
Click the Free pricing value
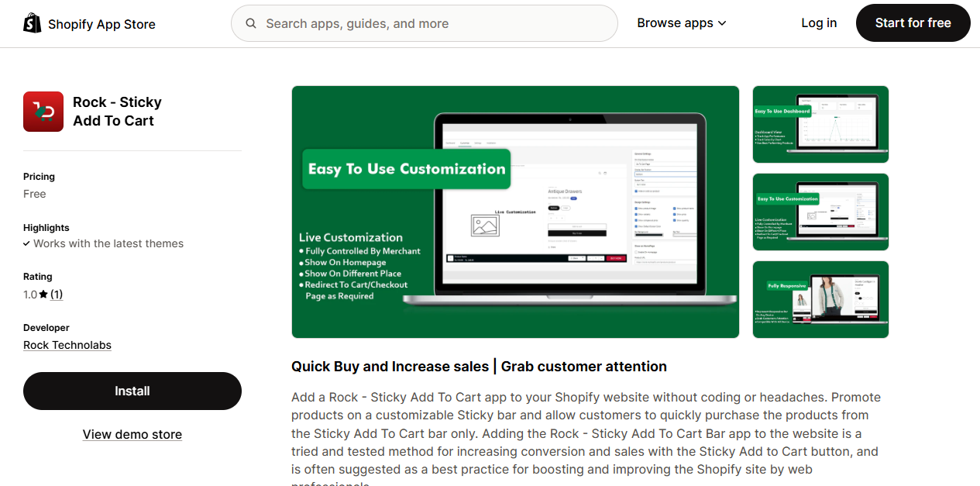pos(35,194)
